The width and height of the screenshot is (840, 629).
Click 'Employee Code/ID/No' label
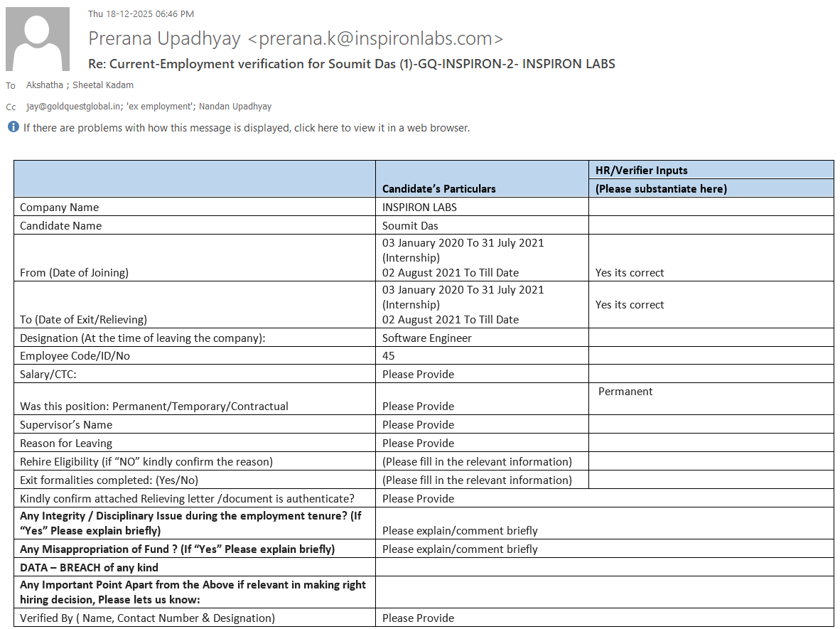(x=75, y=356)
